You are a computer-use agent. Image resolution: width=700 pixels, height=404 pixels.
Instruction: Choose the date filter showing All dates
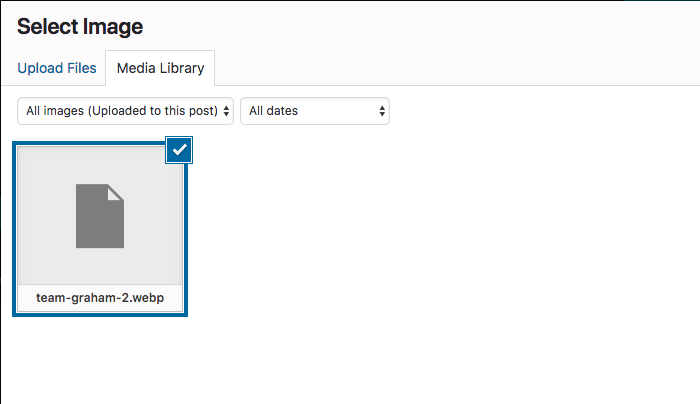(x=315, y=111)
